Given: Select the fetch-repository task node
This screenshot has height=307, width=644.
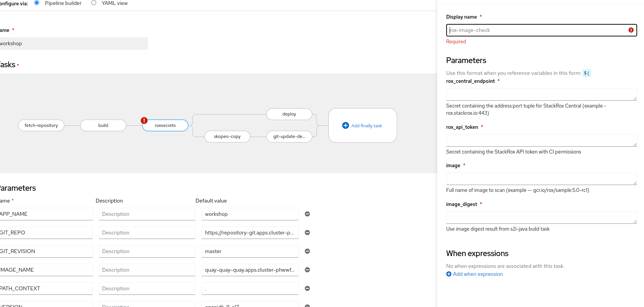Looking at the screenshot, I should pos(41,125).
